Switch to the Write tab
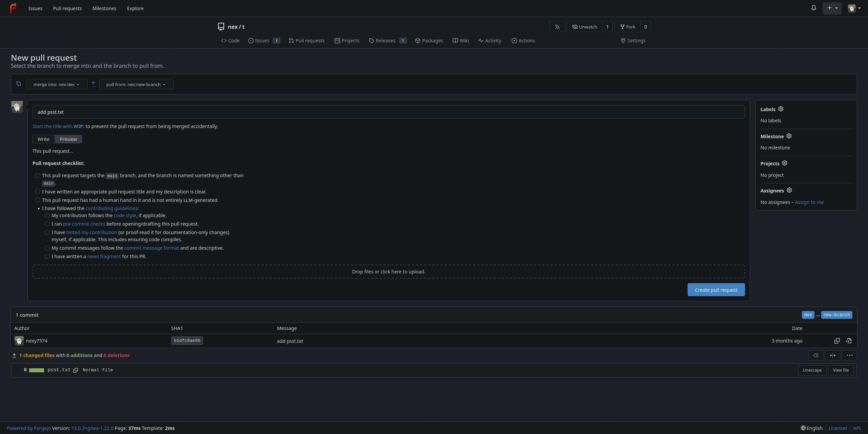Viewport: 868px width, 434px height. [43, 139]
